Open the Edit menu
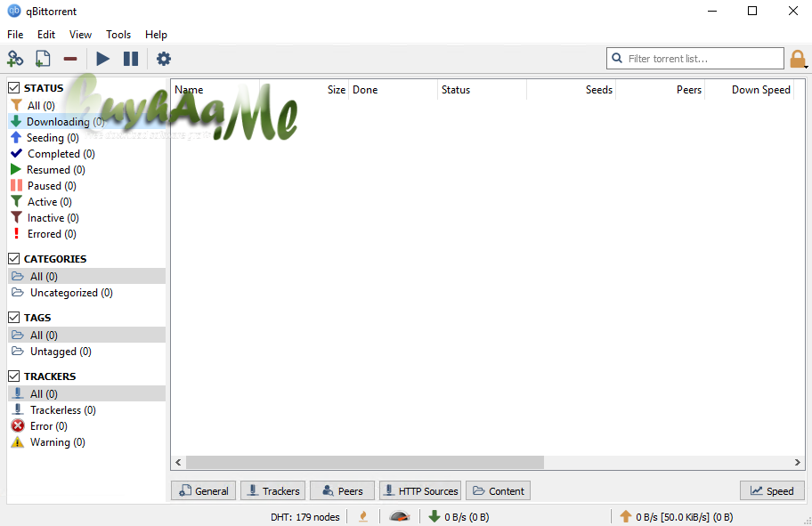 (46, 34)
